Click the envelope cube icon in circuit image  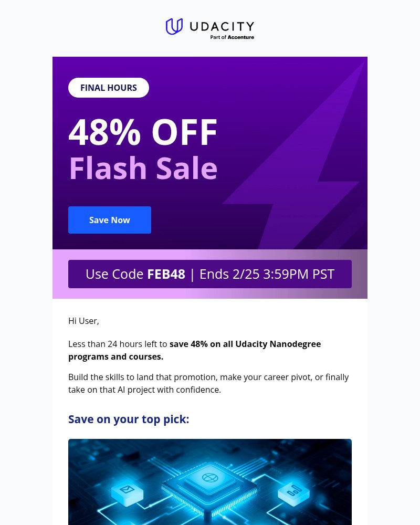tap(128, 492)
